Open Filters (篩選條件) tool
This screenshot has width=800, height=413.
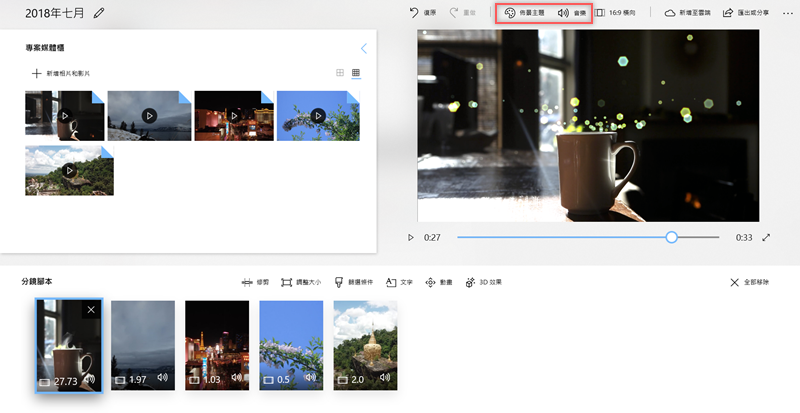[354, 282]
